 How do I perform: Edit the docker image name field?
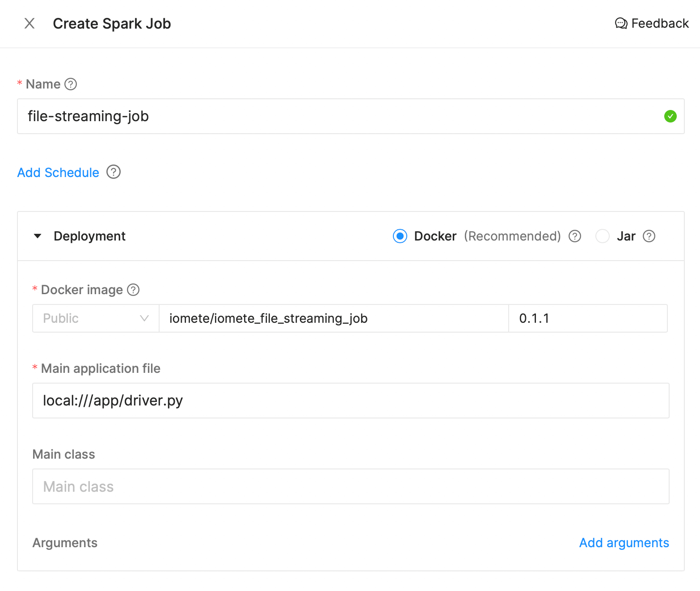pyautogui.click(x=333, y=318)
